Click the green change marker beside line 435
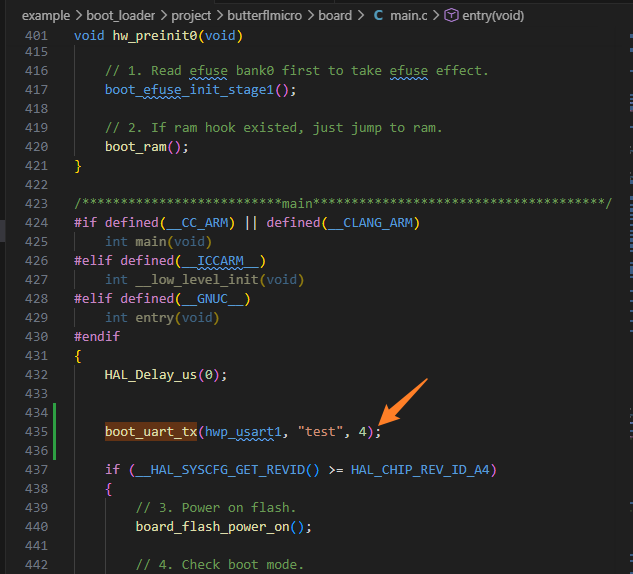The image size is (633, 574). [x=55, y=432]
